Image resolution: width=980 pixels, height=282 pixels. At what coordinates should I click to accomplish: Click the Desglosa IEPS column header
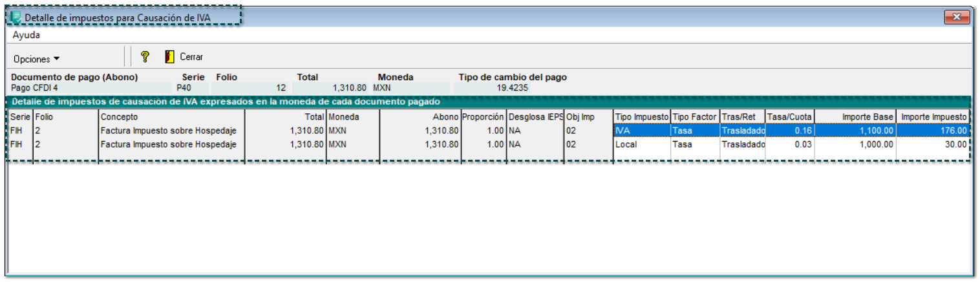[535, 117]
